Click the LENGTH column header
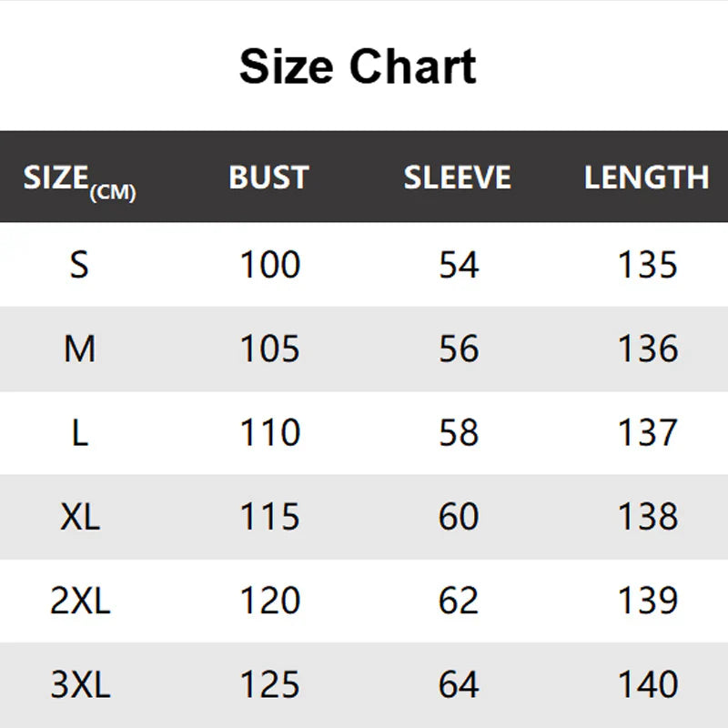 [x=647, y=177]
